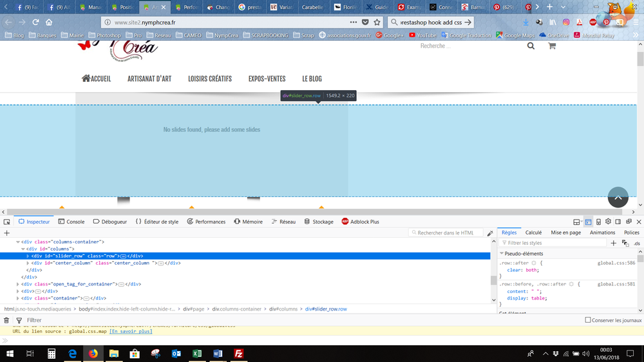Image resolution: width=644 pixels, height=362 pixels.
Task: Open the Stockage devtools tab
Action: [319, 222]
